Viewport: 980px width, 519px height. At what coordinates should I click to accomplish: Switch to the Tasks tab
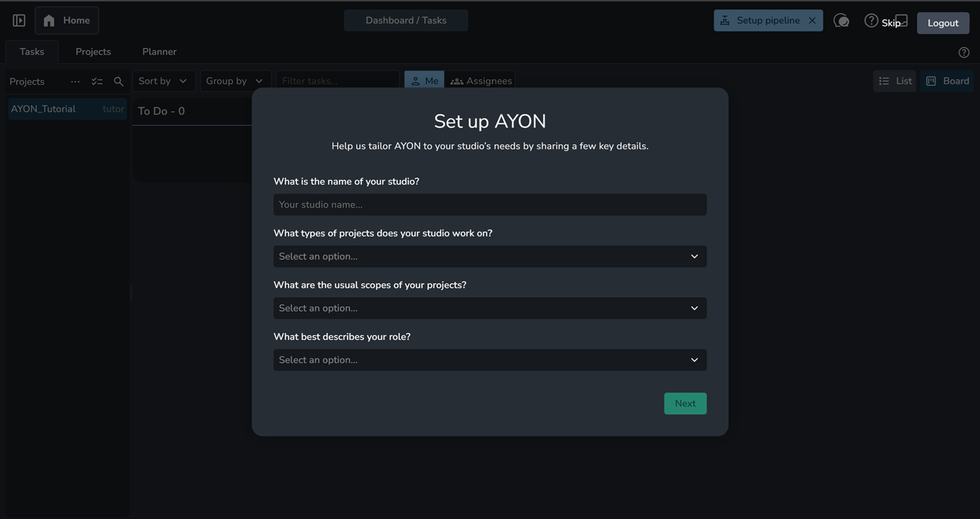[32, 52]
